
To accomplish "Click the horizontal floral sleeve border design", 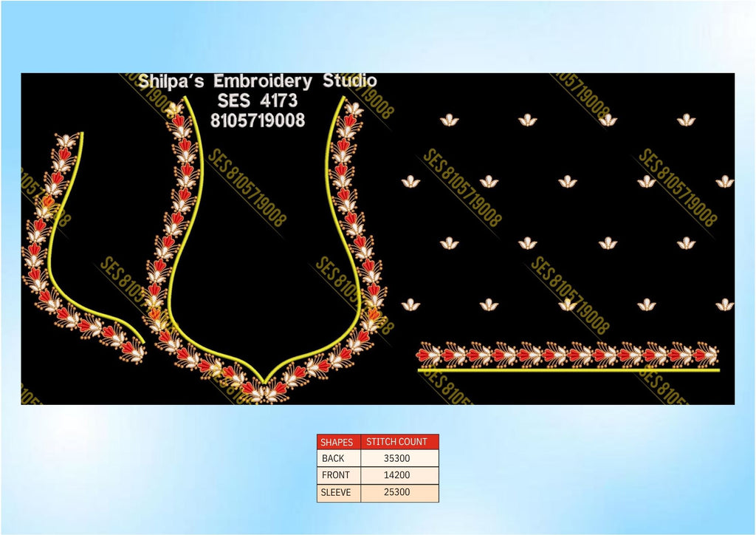I will [x=568, y=356].
